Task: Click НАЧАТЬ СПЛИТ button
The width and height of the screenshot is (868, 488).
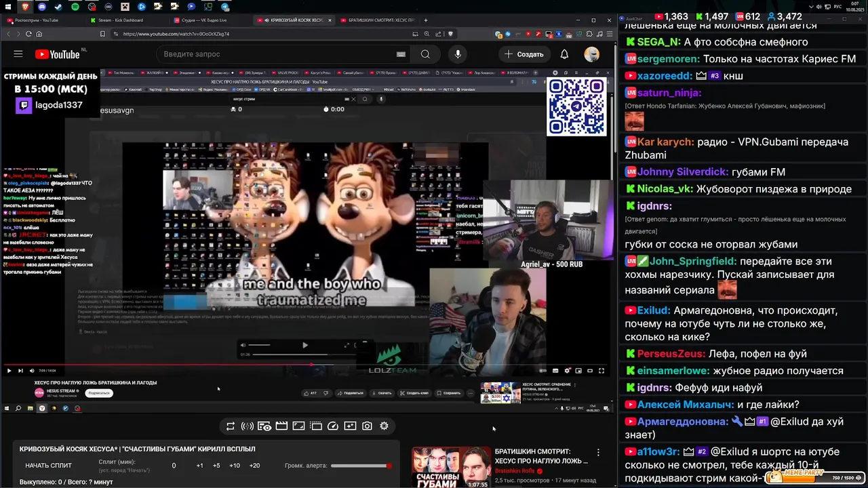Action: [48, 466]
